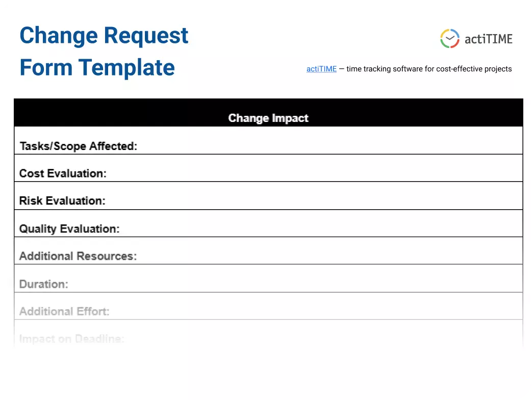
Task: Select the actiTIME wordmark beside the logo
Action: [x=488, y=39]
